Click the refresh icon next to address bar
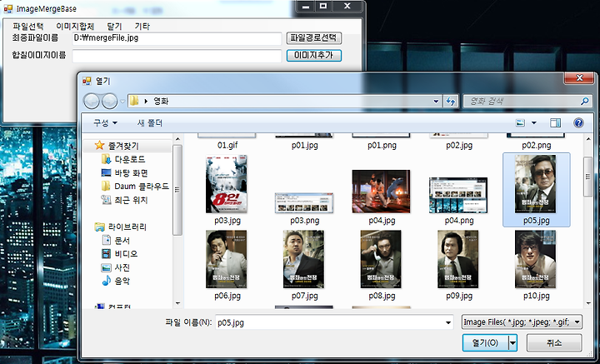Screen dimensions: 600x364 point(451,102)
